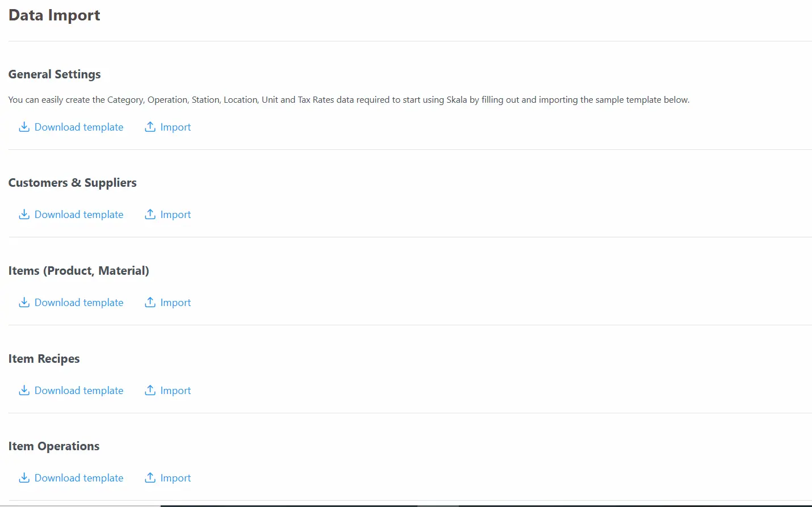Select the Data Import page title
The height and width of the screenshot is (507, 812).
(x=55, y=15)
